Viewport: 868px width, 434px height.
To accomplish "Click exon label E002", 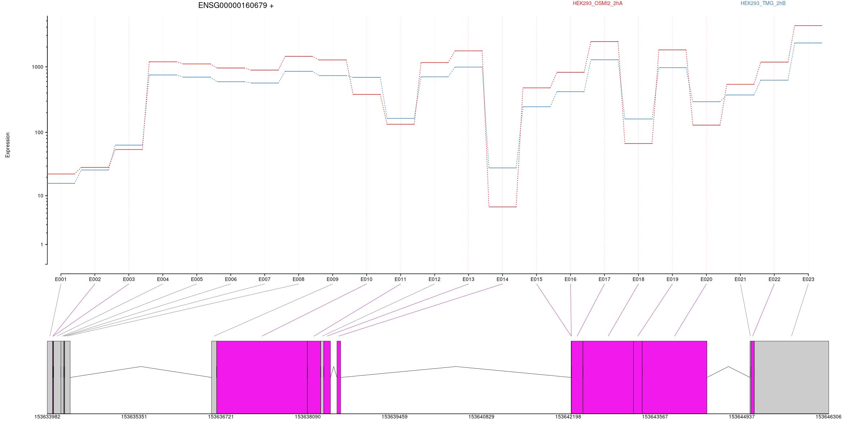I will pyautogui.click(x=95, y=279).
